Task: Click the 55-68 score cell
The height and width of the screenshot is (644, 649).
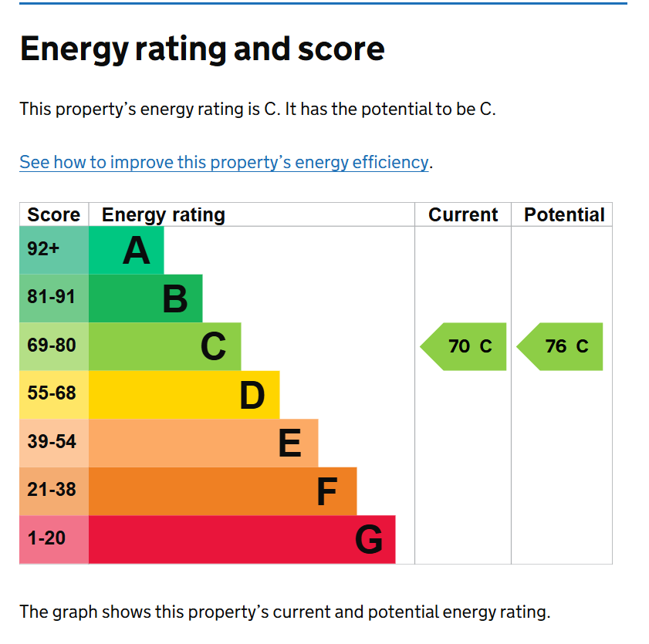Action: click(x=54, y=395)
